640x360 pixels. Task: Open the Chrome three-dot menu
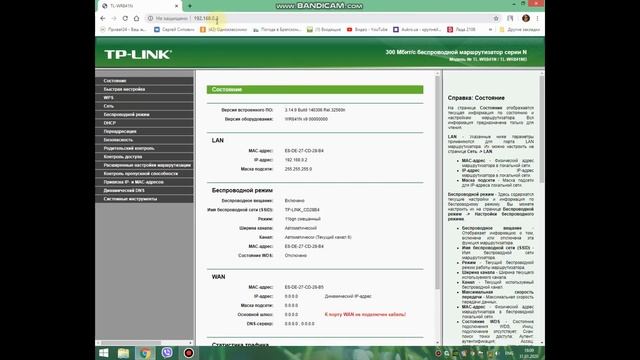(538, 18)
